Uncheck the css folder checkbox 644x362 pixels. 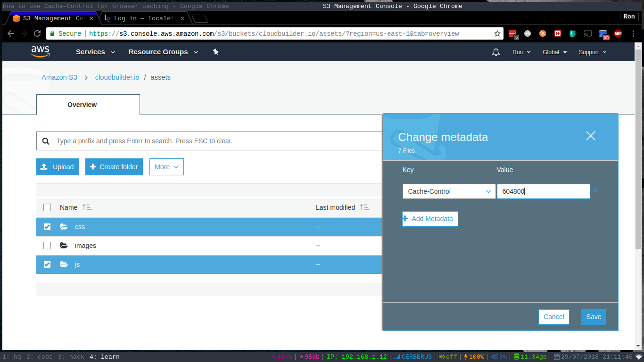click(47, 227)
